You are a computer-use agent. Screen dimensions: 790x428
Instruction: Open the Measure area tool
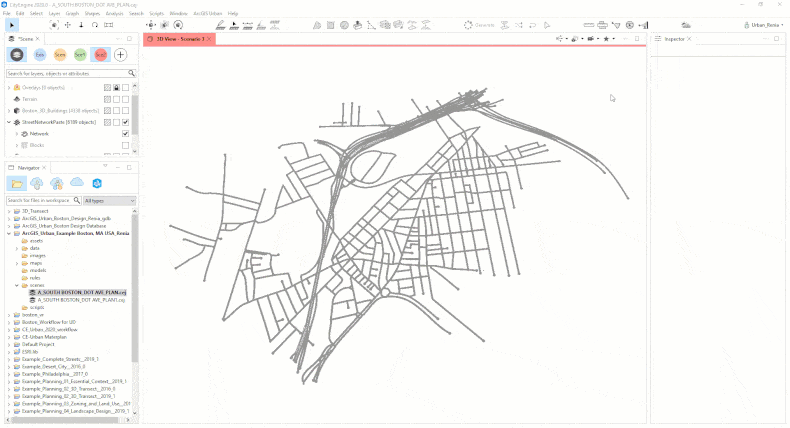(x=602, y=25)
